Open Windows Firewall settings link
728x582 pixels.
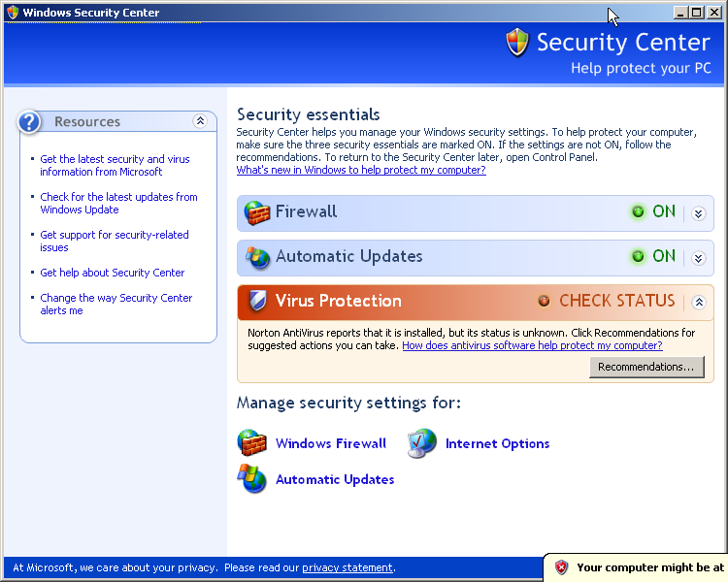pos(331,443)
